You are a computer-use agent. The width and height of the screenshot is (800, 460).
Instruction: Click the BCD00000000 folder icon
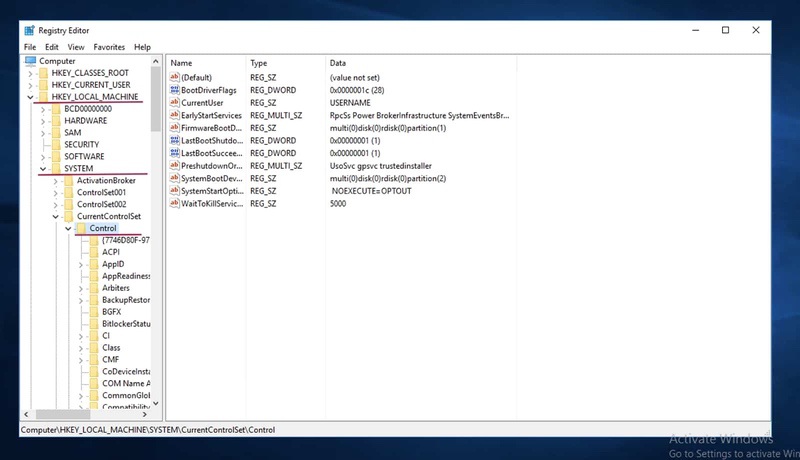tap(56, 109)
